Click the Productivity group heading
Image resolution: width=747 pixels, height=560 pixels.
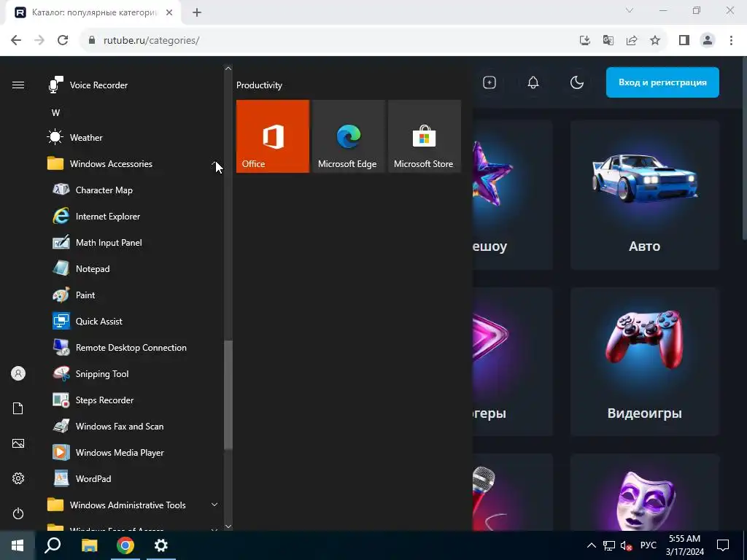pyautogui.click(x=259, y=85)
